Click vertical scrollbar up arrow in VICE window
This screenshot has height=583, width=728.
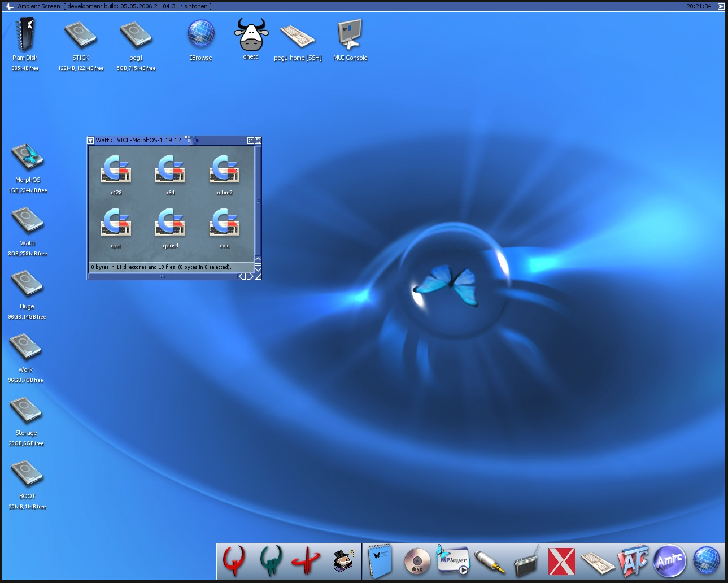(258, 261)
